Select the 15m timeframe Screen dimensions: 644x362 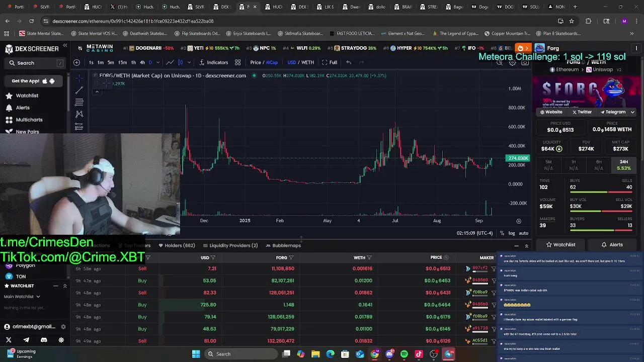122,62
